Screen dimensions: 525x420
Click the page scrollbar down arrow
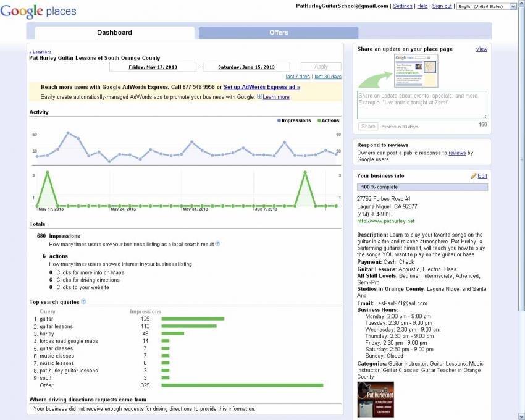pos(520,417)
